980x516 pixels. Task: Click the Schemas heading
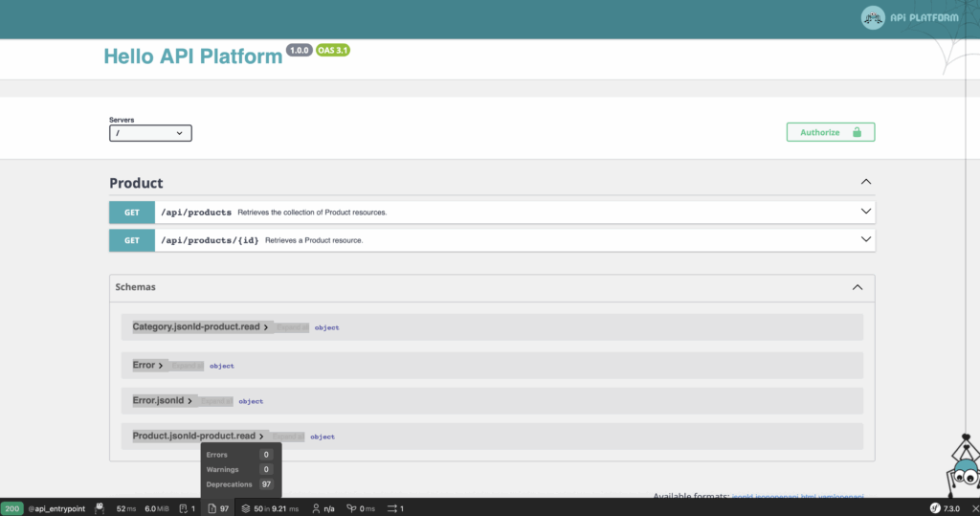[135, 287]
